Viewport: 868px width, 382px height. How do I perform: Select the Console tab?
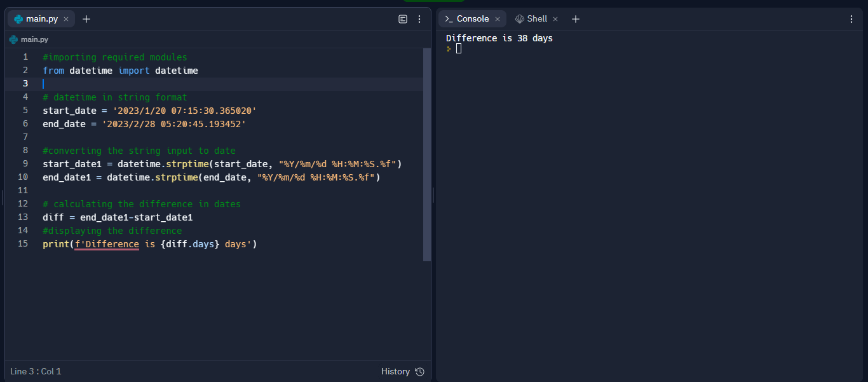pyautogui.click(x=473, y=18)
